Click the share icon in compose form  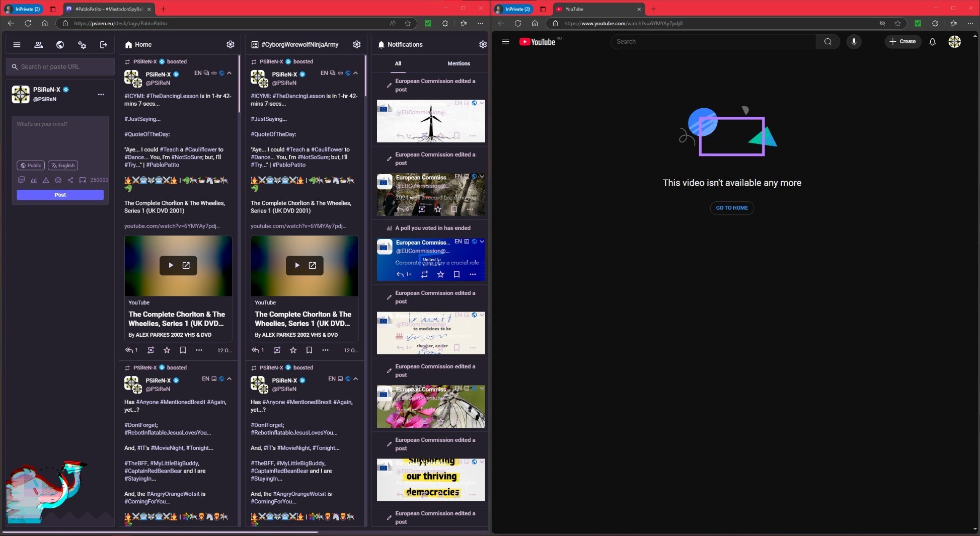click(70, 180)
